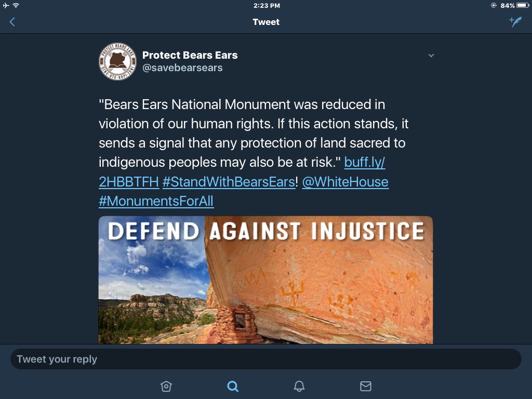Open the Messages envelope tab
Image resolution: width=532 pixels, height=399 pixels.
click(x=365, y=386)
